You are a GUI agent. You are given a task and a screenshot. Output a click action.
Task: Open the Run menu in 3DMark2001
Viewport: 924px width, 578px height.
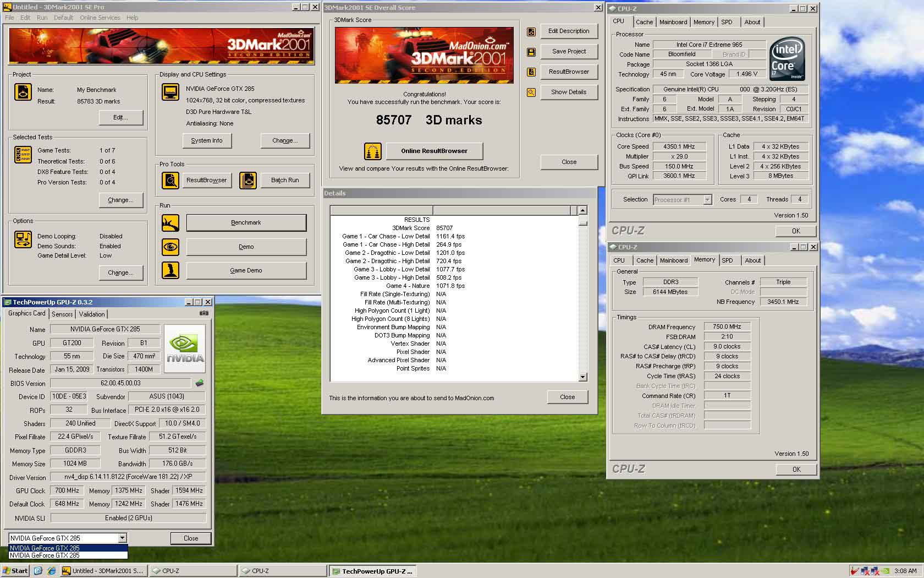point(42,18)
